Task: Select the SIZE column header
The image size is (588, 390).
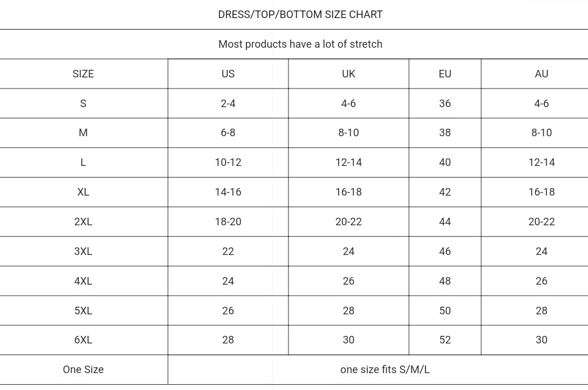Action: coord(83,74)
